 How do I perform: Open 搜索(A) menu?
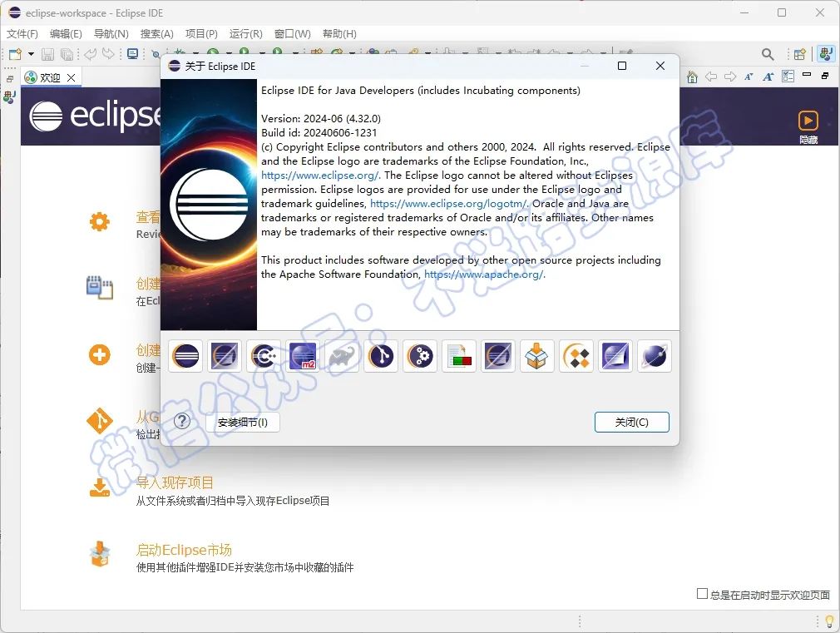157,34
